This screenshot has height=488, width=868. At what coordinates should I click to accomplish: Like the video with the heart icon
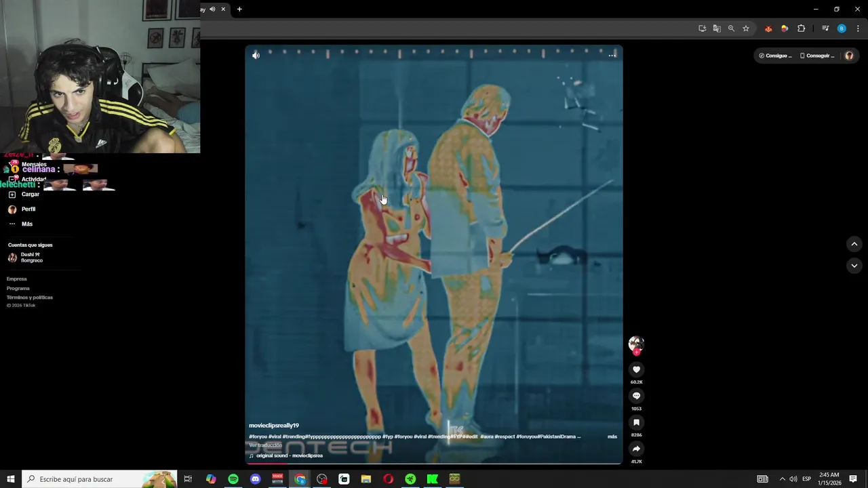[636, 369]
